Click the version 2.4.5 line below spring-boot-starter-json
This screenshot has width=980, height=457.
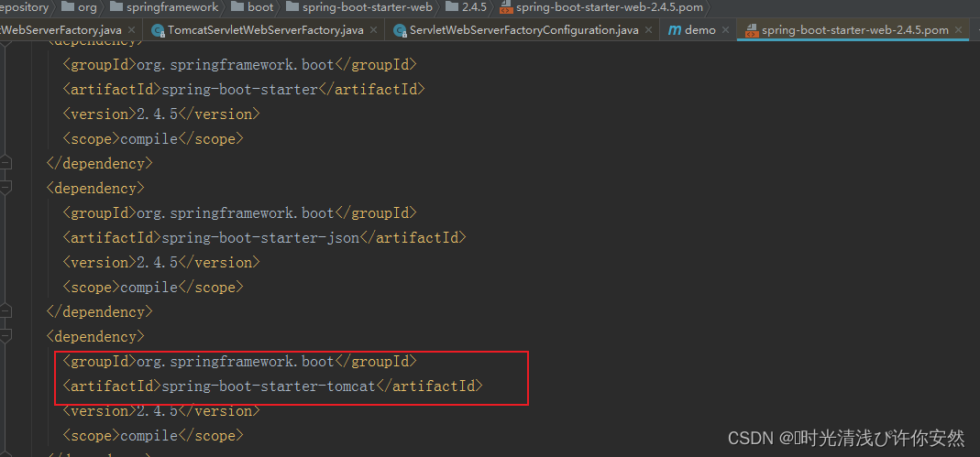pos(160,262)
